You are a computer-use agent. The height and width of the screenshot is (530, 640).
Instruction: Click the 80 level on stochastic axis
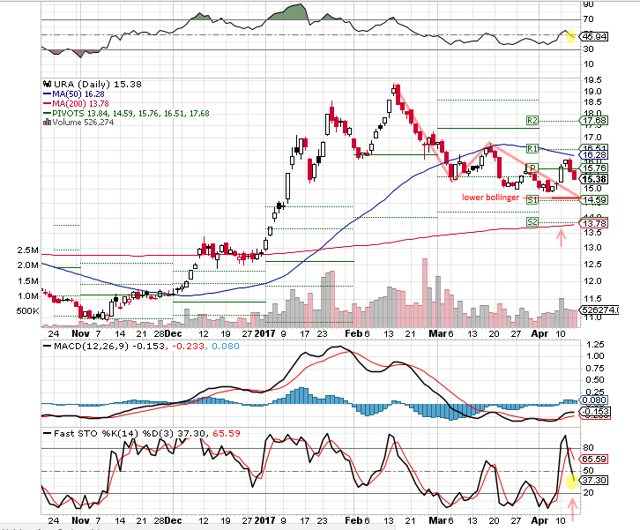click(589, 448)
